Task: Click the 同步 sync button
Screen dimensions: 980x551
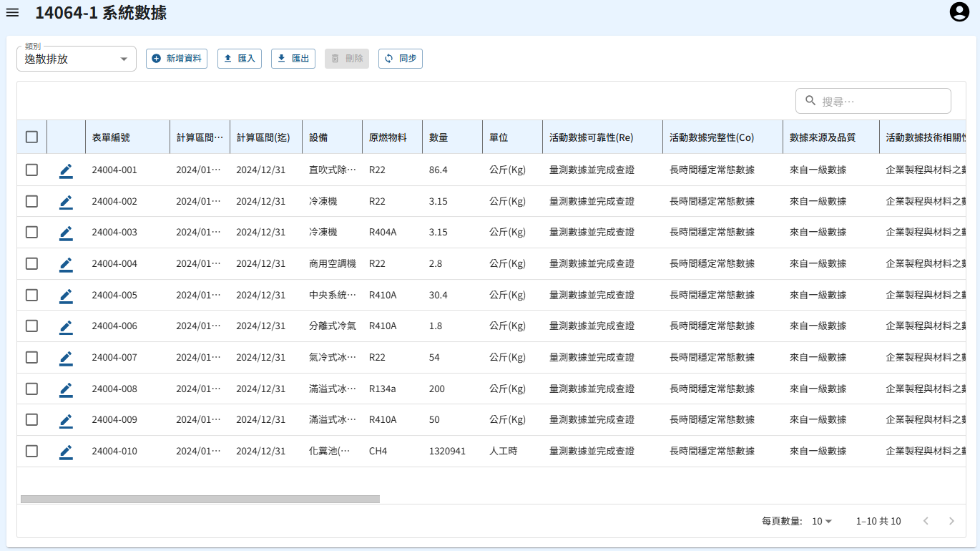Action: [401, 59]
